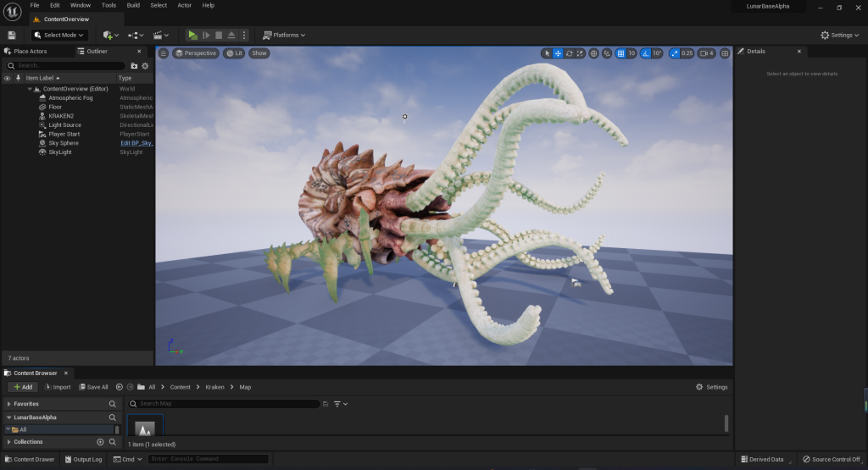868x470 pixels.
Task: Click Import in Content Browser
Action: pos(58,387)
